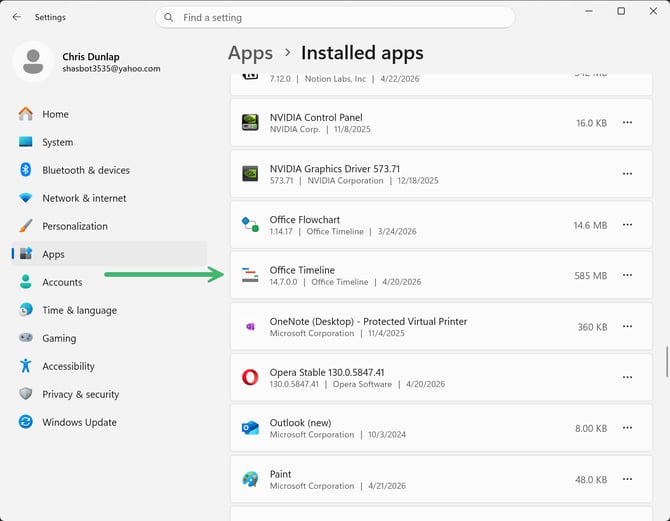Click the Opera Stable app icon
Viewport: 670px width, 521px height.
pos(250,377)
